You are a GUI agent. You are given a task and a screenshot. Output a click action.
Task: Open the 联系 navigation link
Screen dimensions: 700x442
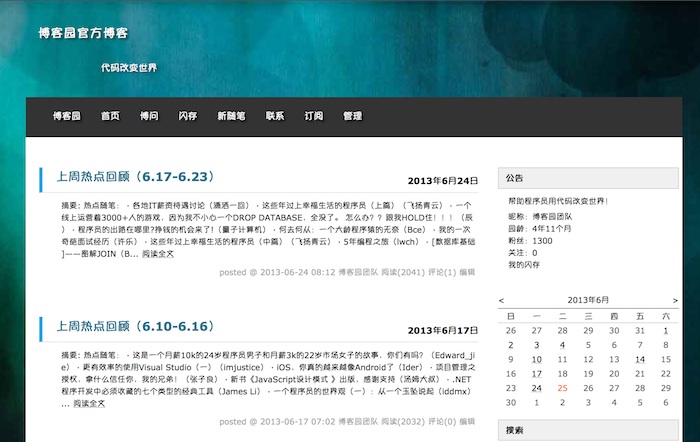pos(275,116)
